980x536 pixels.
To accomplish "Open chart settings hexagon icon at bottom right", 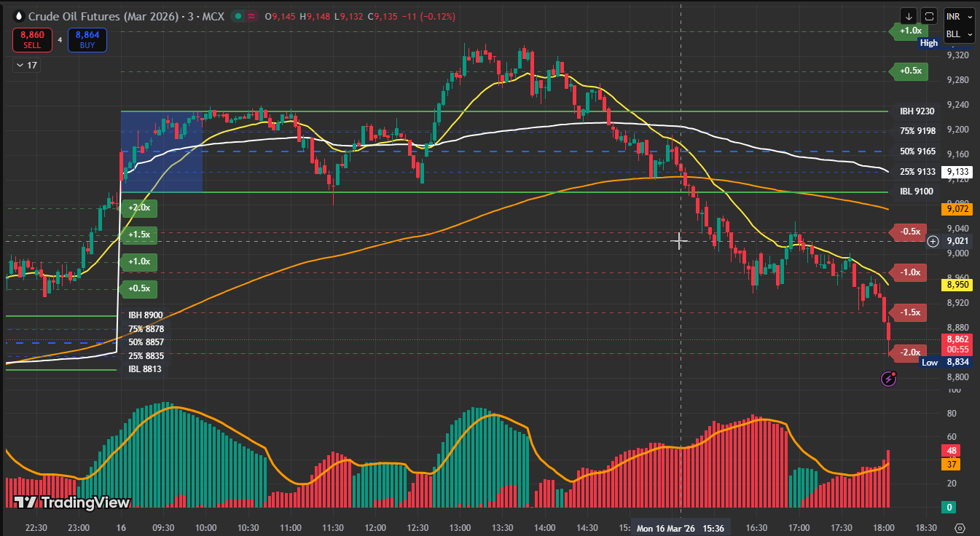I will pyautogui.click(x=960, y=527).
